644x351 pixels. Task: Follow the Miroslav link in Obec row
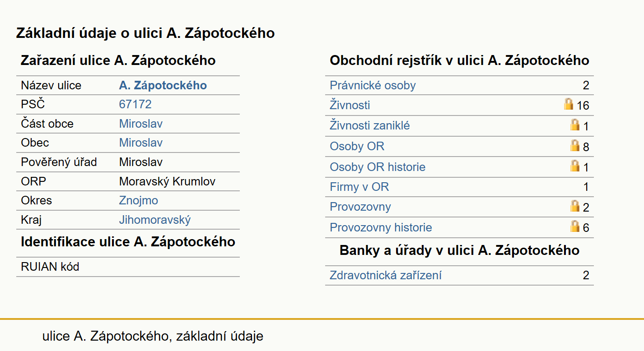[141, 143]
